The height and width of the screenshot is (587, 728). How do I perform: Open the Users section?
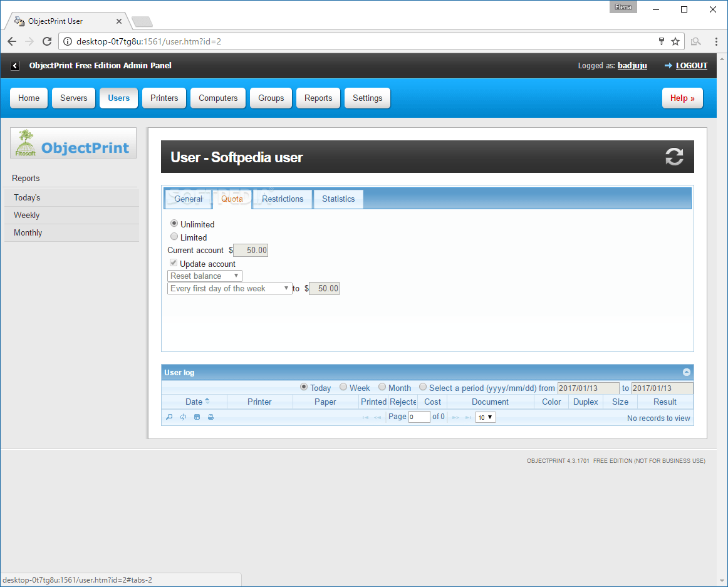[x=119, y=98]
